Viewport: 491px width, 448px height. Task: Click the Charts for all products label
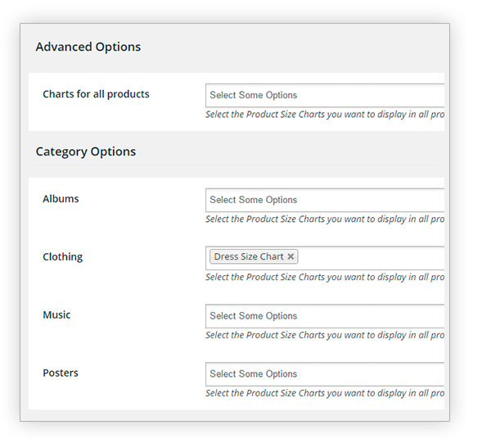click(x=96, y=94)
